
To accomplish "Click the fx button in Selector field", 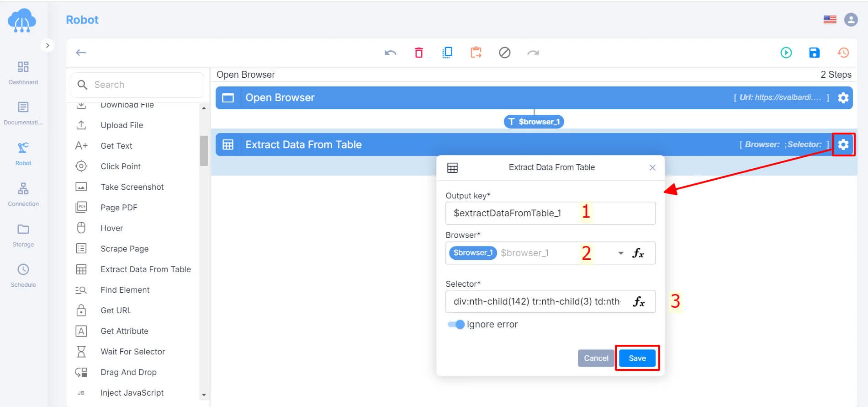I will point(639,301).
